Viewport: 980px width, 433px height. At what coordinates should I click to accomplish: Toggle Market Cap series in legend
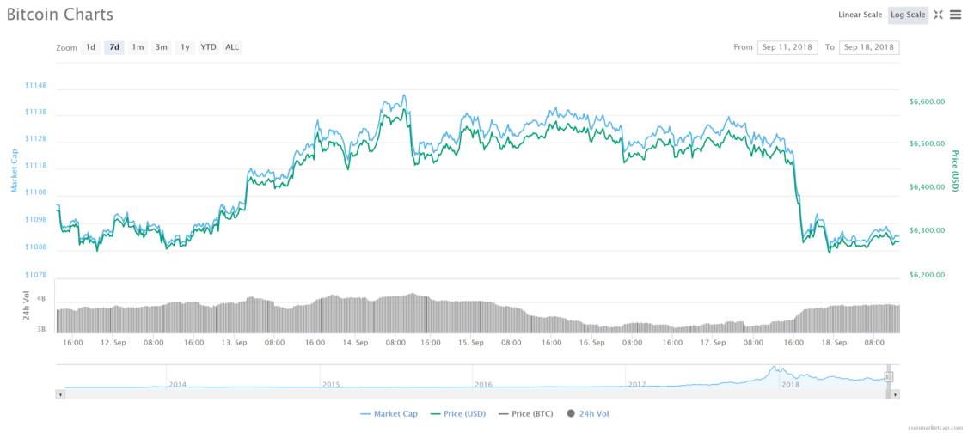pyautogui.click(x=389, y=413)
